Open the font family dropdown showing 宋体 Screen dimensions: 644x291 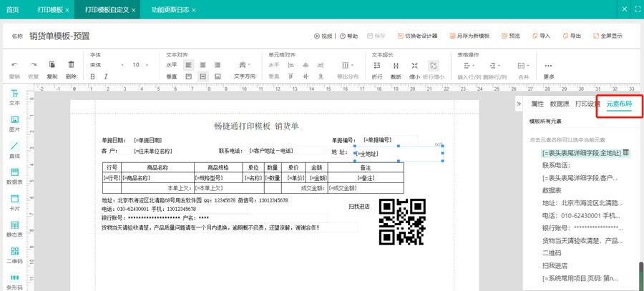(107, 65)
